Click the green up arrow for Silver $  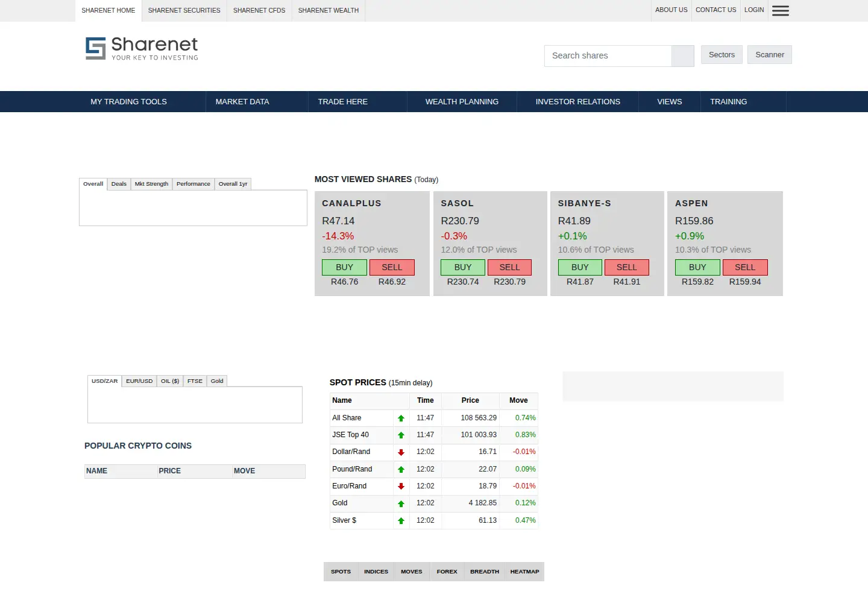click(401, 520)
